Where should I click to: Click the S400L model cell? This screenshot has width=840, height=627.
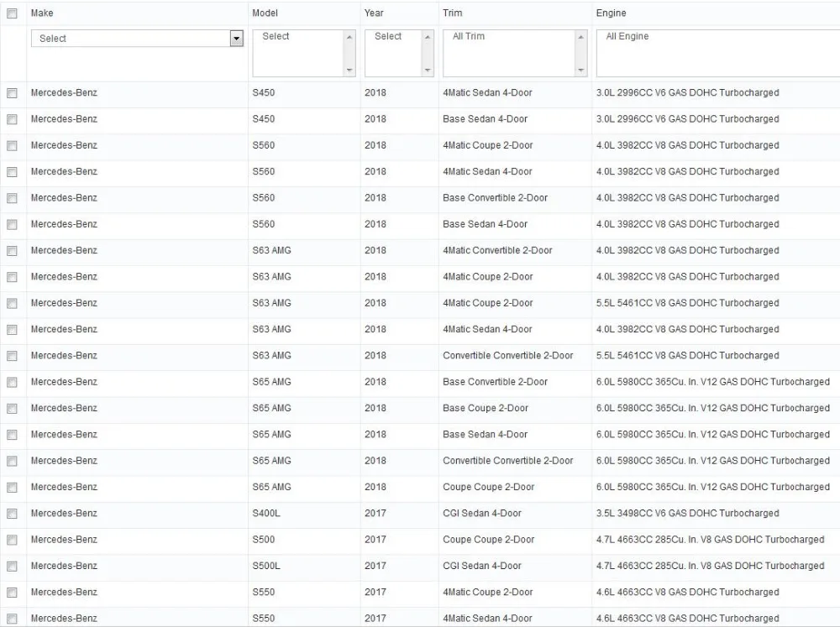266,513
